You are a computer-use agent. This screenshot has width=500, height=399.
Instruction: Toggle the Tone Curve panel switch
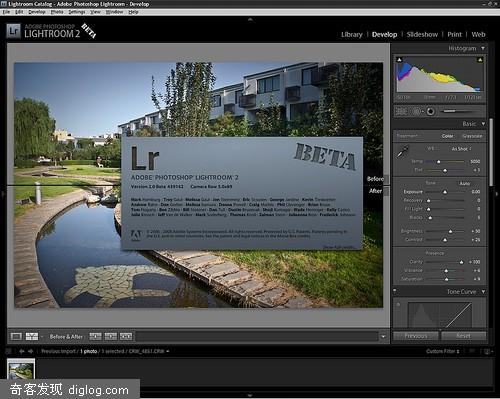[x=395, y=291]
